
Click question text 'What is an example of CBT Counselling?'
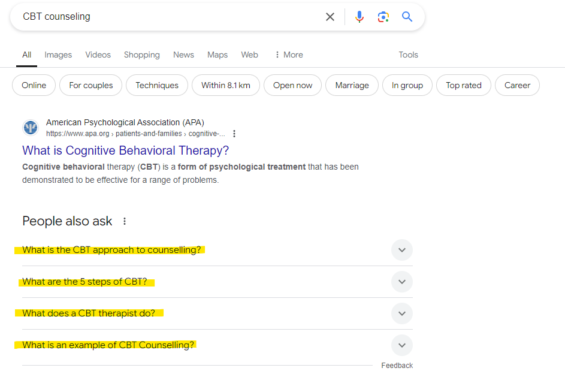[x=108, y=345]
